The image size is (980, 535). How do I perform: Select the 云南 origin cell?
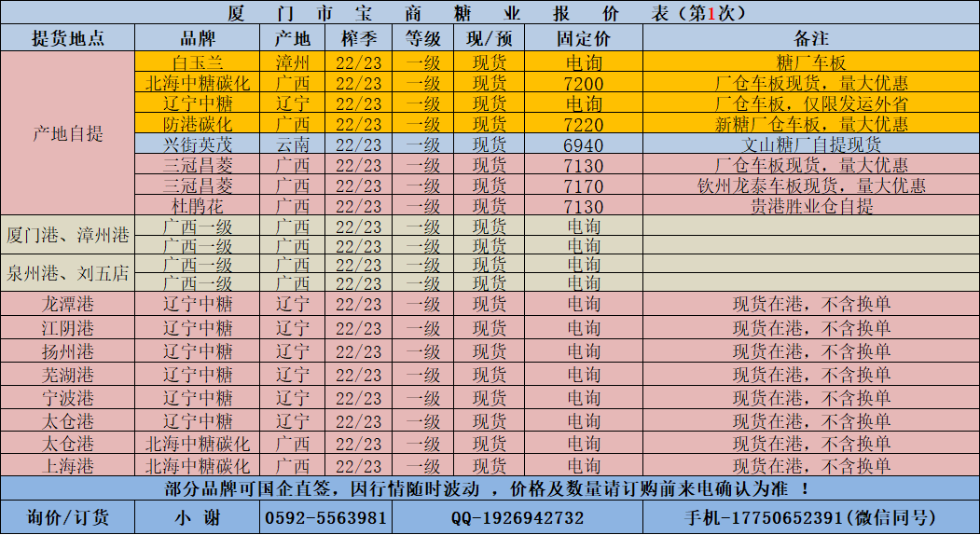[293, 145]
